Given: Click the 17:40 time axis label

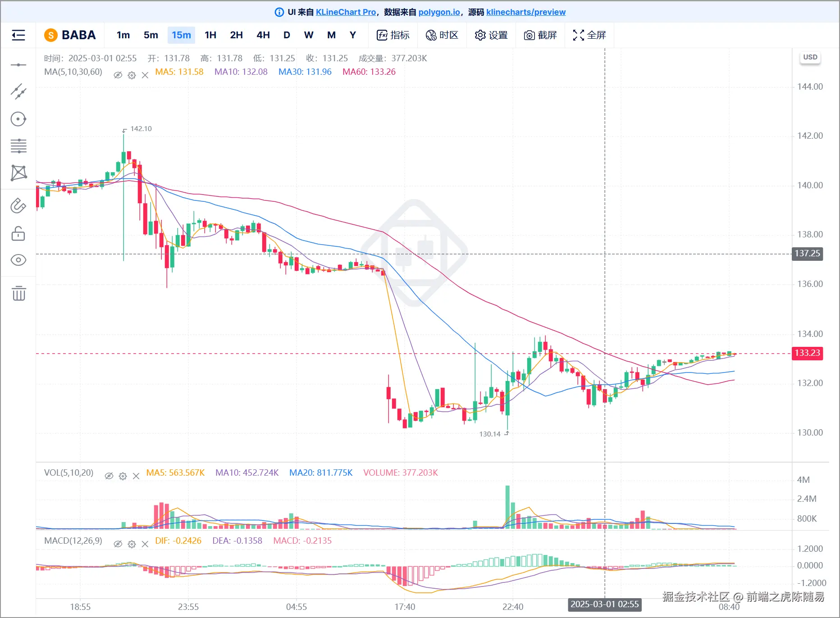Looking at the screenshot, I should pyautogui.click(x=405, y=607).
